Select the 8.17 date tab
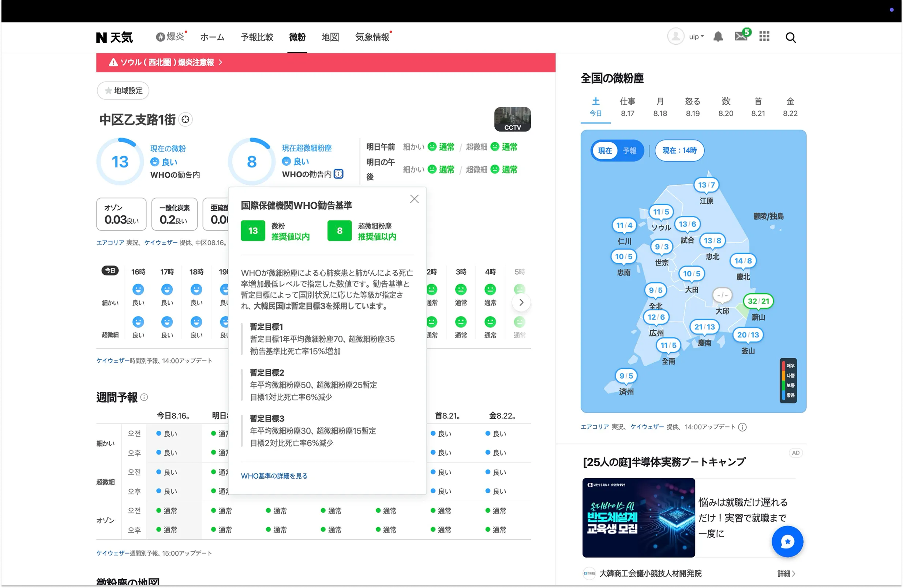The width and height of the screenshot is (903, 588). tap(628, 107)
